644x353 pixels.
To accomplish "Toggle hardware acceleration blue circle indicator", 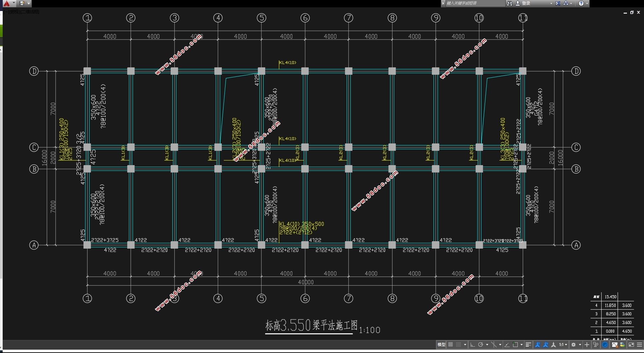I will [605, 345].
